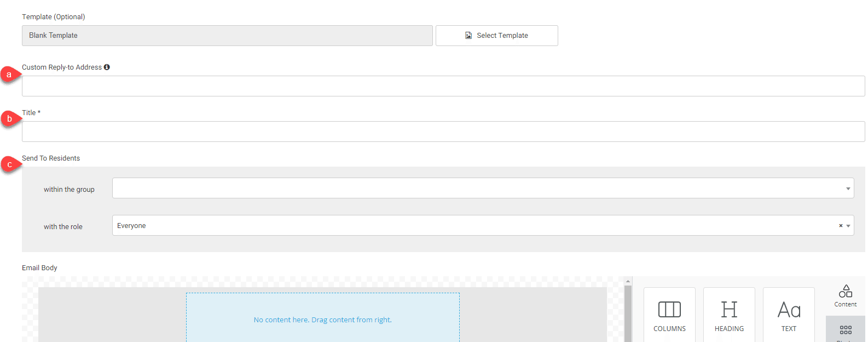868x342 pixels.
Task: Select the Heading content block
Action: (x=729, y=315)
